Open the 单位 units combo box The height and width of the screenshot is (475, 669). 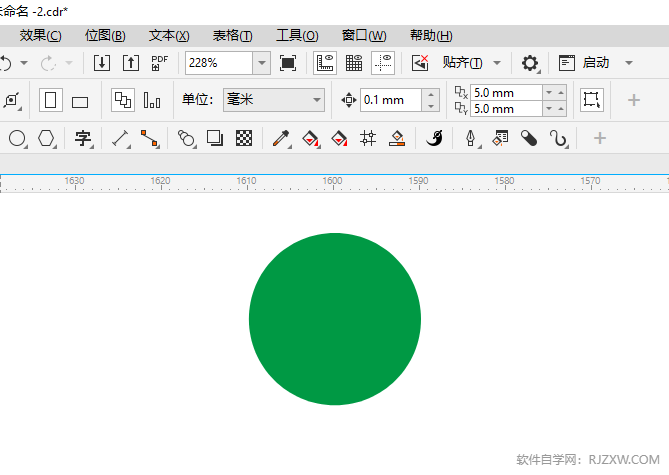pos(274,100)
